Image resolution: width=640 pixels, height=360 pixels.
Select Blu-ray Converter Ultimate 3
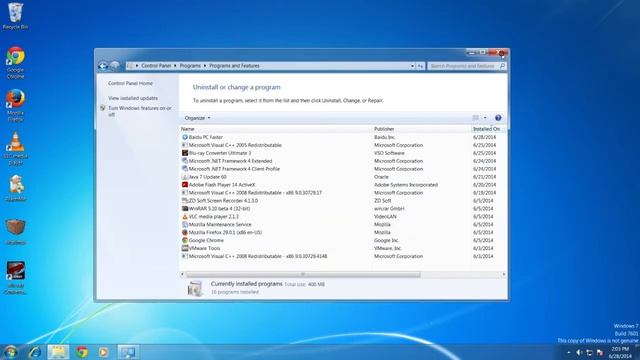click(220, 153)
